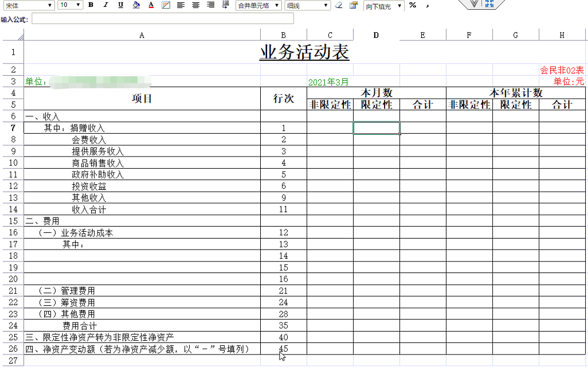
Task: Click the 其他收入 cell
Action: [x=142, y=198]
